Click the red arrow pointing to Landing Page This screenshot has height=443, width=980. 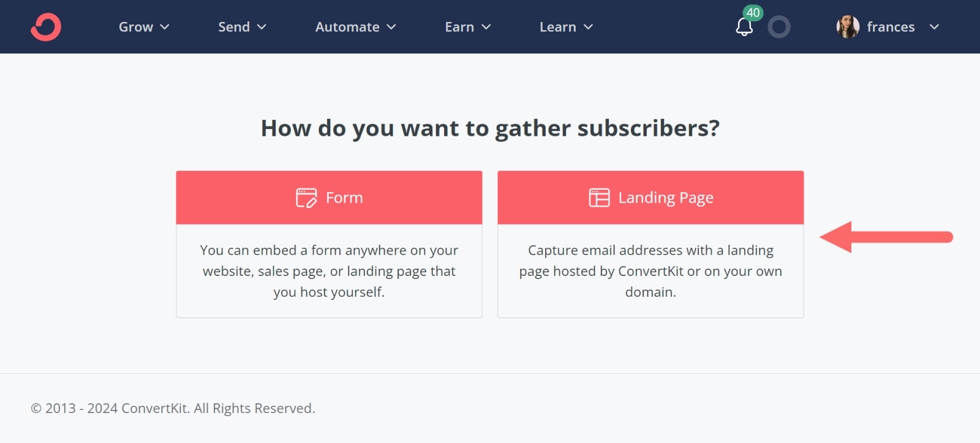tap(886, 237)
